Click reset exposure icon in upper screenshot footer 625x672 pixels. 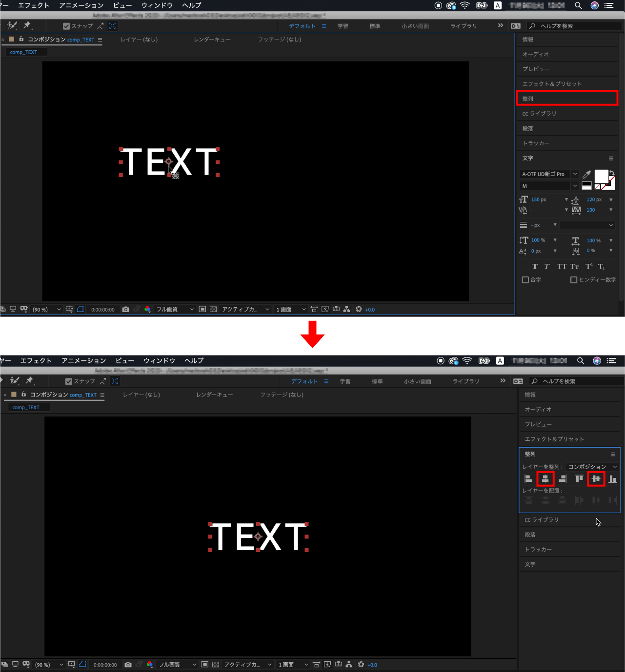click(x=359, y=309)
